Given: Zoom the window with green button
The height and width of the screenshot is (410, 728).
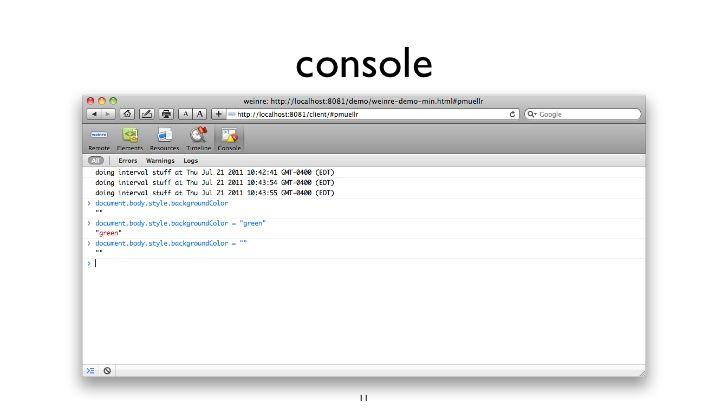Looking at the screenshot, I should pos(113,101).
